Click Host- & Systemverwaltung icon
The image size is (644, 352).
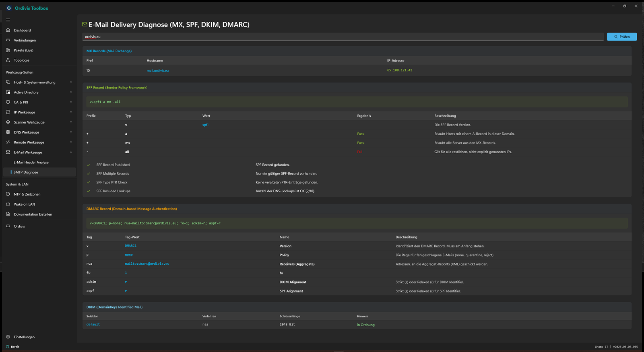[8, 82]
